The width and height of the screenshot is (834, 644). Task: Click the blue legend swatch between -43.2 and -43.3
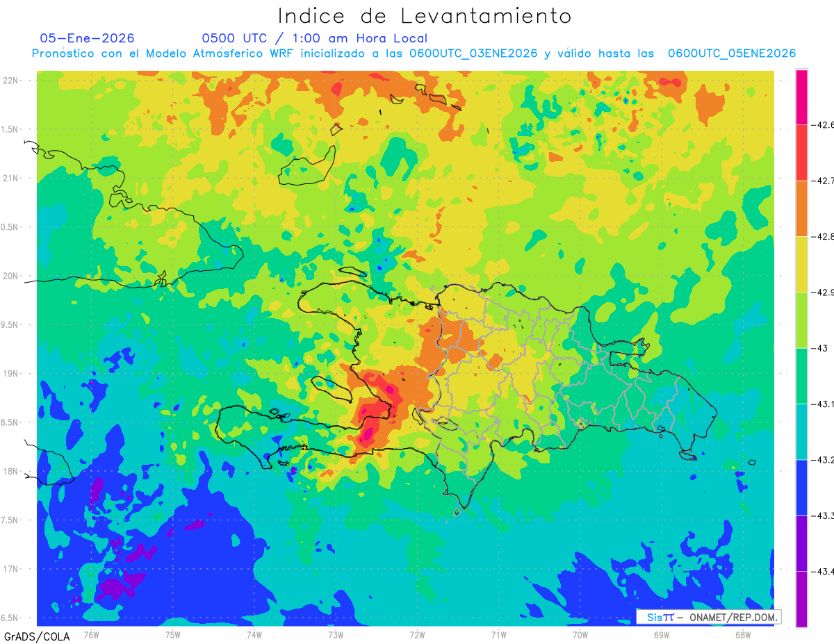coord(801,487)
